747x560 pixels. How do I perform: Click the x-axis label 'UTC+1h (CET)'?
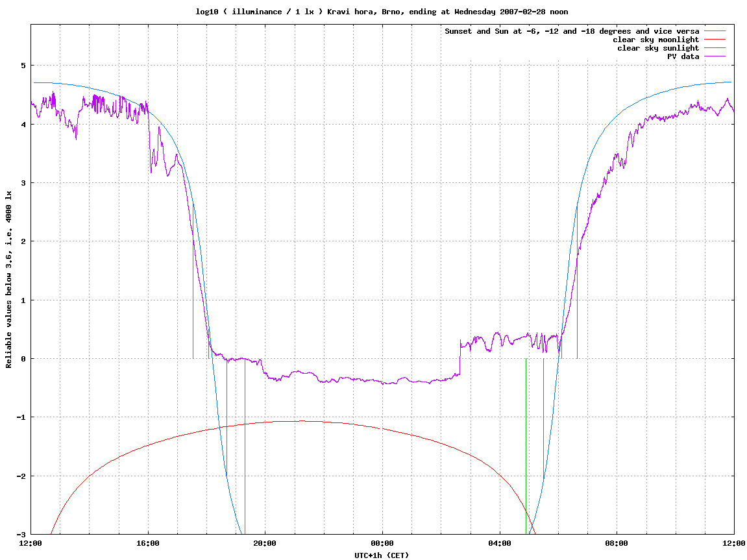coord(382,555)
